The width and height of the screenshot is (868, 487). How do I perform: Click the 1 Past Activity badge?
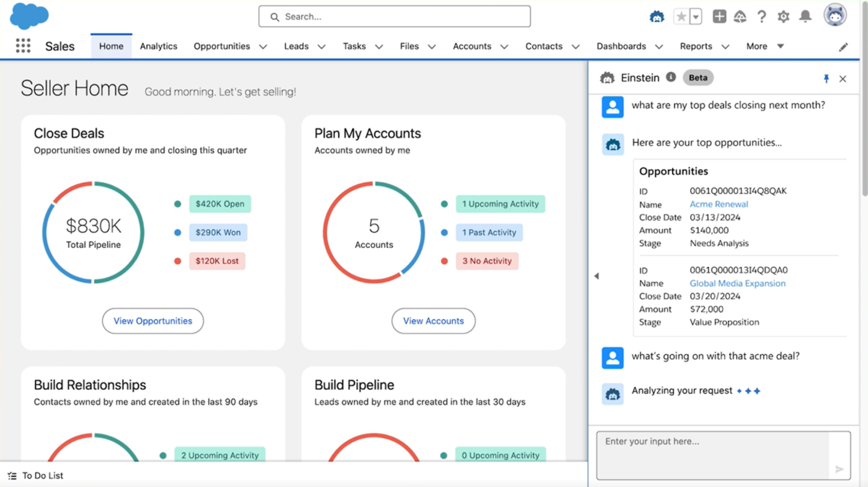[489, 232]
